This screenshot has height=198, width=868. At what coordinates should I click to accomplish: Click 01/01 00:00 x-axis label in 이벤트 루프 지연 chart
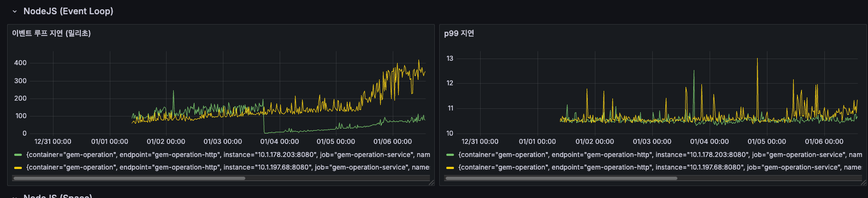110,142
